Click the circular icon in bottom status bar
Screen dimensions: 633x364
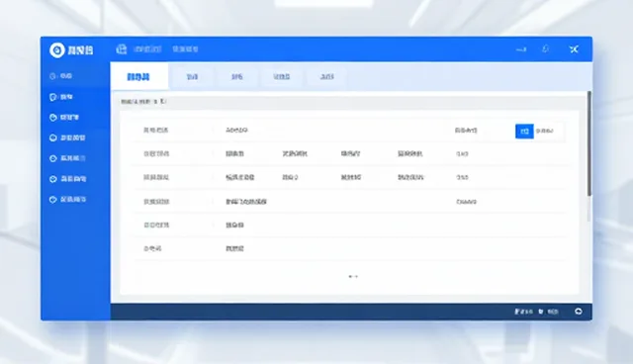coord(579,312)
